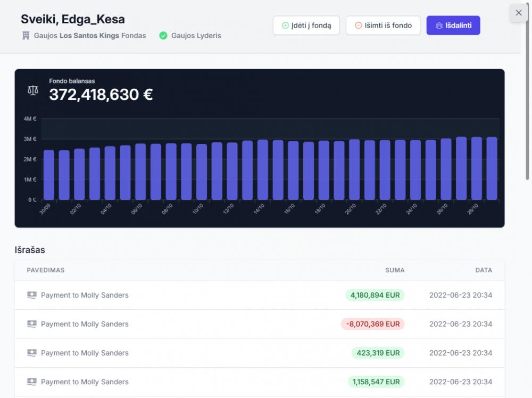532x398 pixels.
Task: Click the chart bar above the 28/10 label
Action: pos(476,168)
